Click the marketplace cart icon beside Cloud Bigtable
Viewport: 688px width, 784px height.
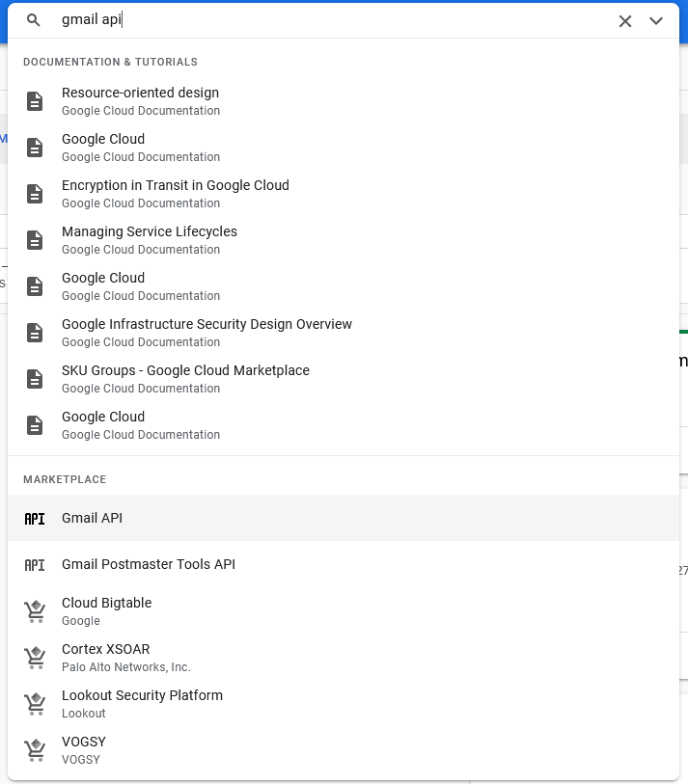click(35, 610)
